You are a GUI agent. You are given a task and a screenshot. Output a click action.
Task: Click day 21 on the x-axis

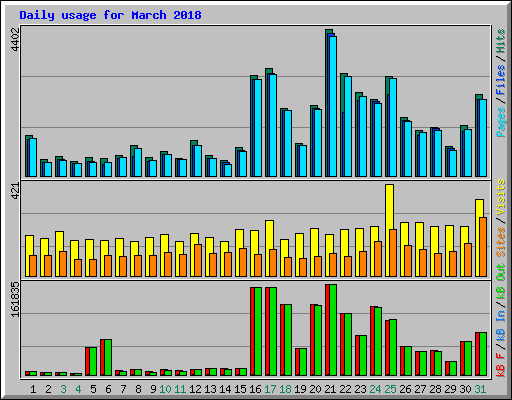(330, 389)
